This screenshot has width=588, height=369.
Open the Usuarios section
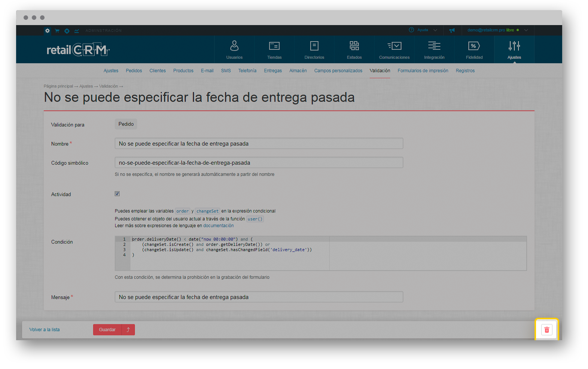point(234,50)
